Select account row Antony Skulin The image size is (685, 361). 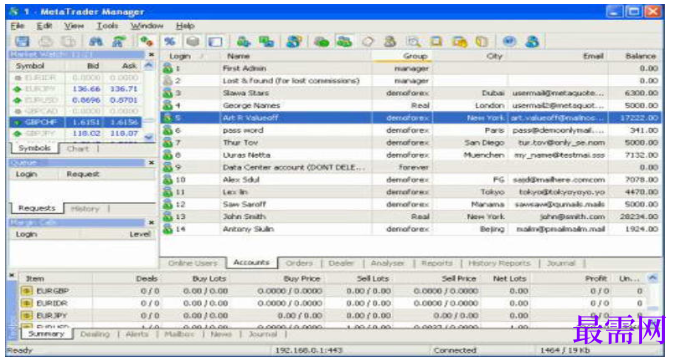pyautogui.click(x=411, y=229)
